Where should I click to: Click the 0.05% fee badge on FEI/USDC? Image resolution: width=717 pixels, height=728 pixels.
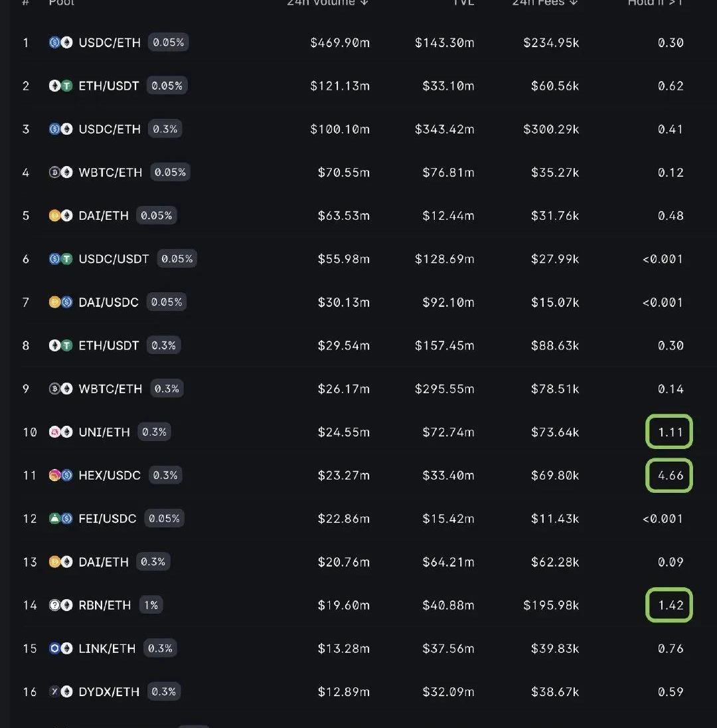pyautogui.click(x=164, y=519)
